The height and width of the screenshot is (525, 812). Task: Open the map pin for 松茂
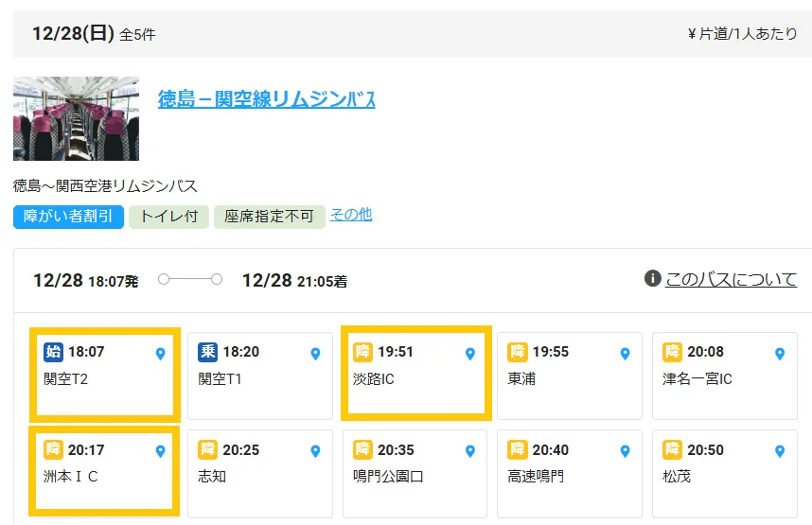[780, 451]
